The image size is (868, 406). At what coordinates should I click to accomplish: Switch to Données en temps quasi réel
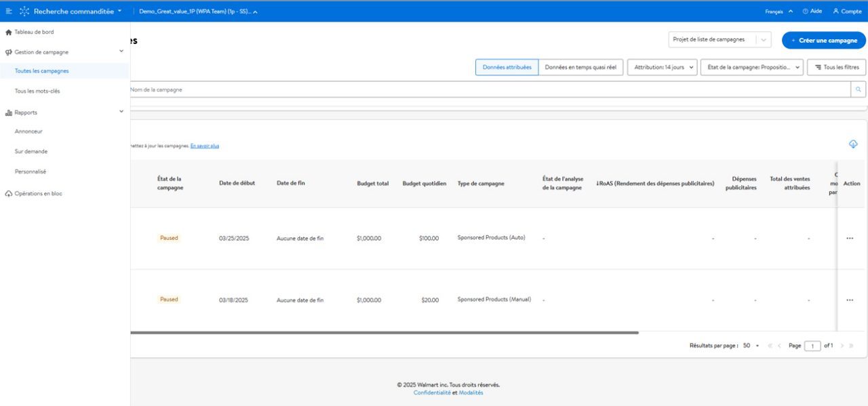tap(580, 67)
